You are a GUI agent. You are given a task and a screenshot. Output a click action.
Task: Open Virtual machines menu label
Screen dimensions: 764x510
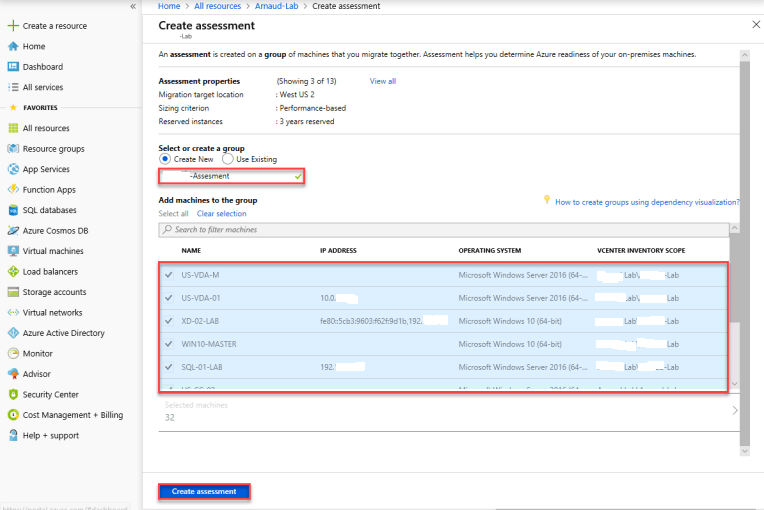[53, 251]
